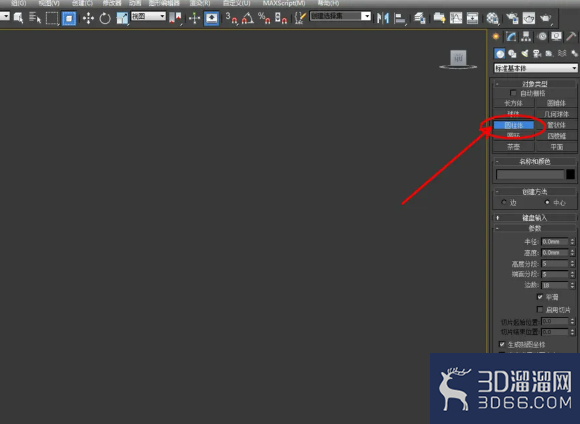Toggle the Percent Snap icon
The height and width of the screenshot is (424, 580).
click(264, 18)
